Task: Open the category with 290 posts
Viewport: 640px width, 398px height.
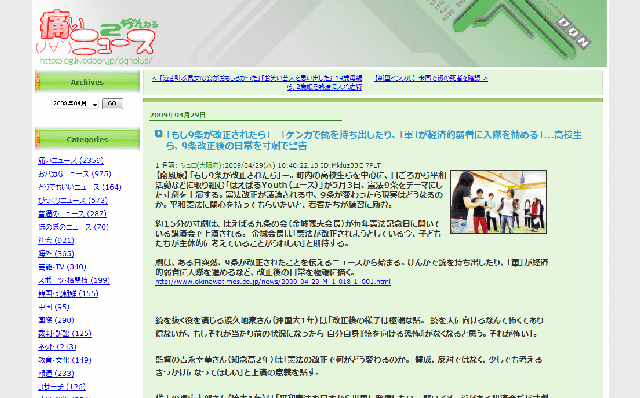Action: (x=56, y=320)
